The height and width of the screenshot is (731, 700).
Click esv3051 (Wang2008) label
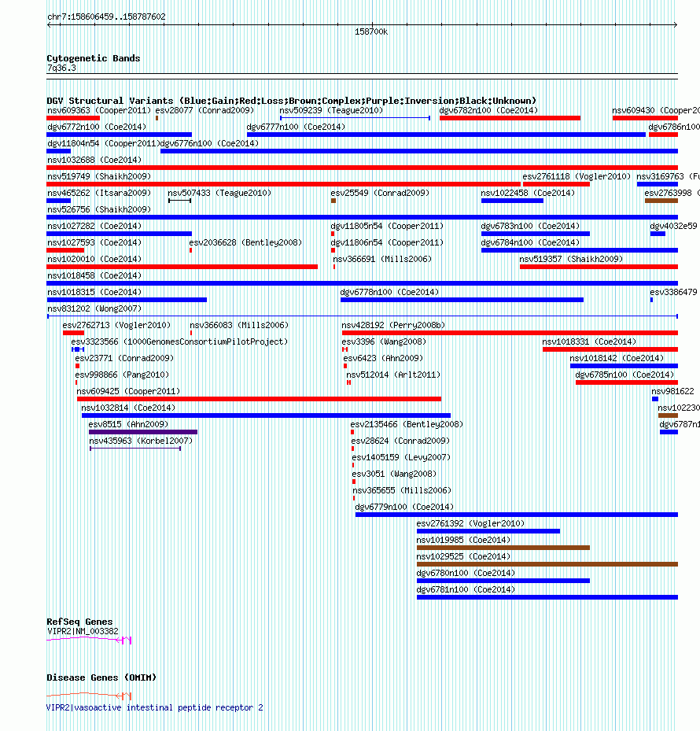394,474
